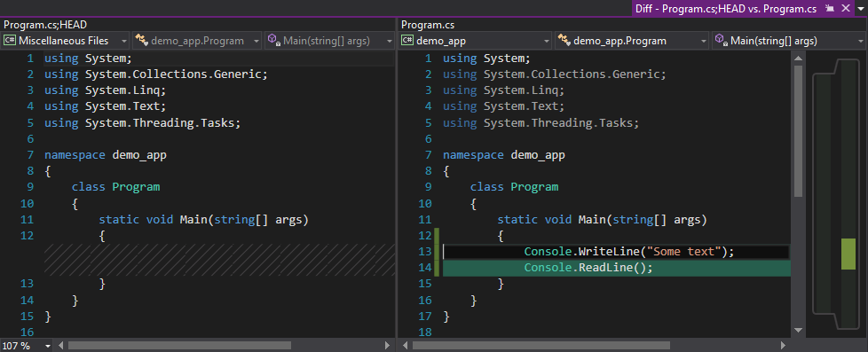Open the left pane Main(string[] args) member dropdown
The image size is (868, 352).
[330, 41]
